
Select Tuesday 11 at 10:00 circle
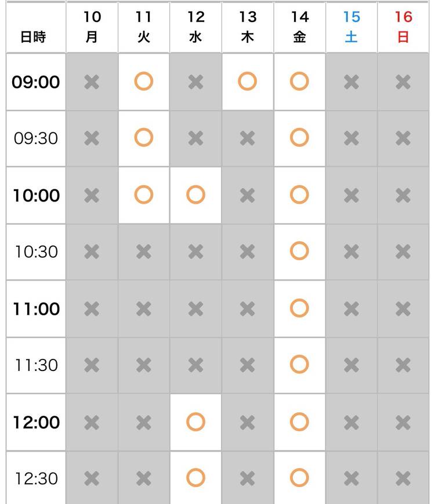(143, 195)
